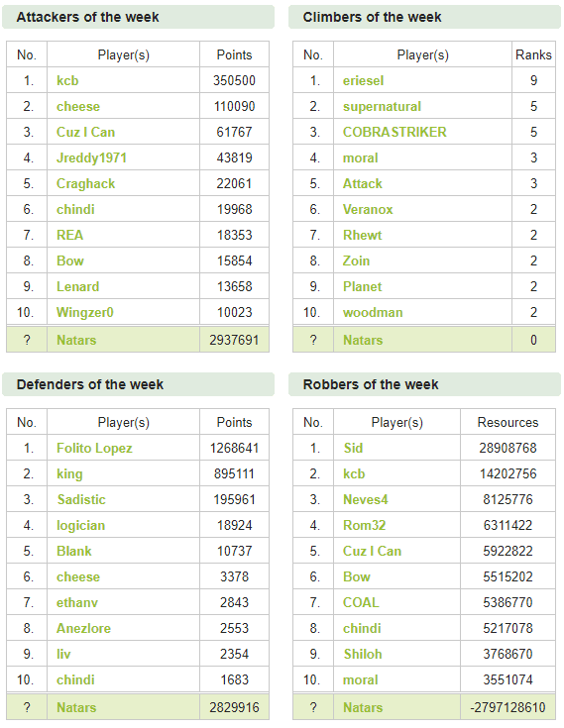The width and height of the screenshot is (564, 728).
Task: Select Rom32 in the robbers table
Action: tap(364, 525)
